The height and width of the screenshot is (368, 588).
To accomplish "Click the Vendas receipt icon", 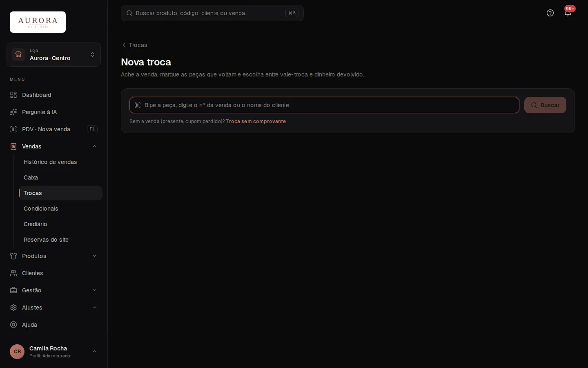I will 13,146.
